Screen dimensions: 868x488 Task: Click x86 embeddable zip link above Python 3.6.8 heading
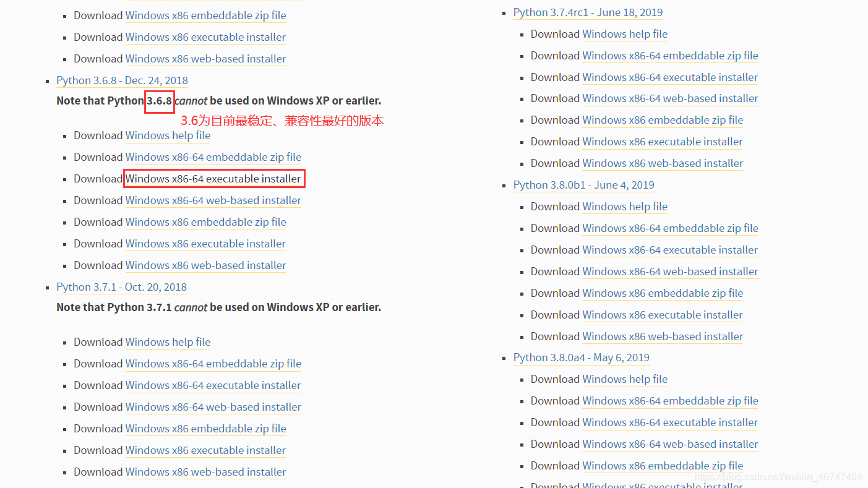point(206,15)
